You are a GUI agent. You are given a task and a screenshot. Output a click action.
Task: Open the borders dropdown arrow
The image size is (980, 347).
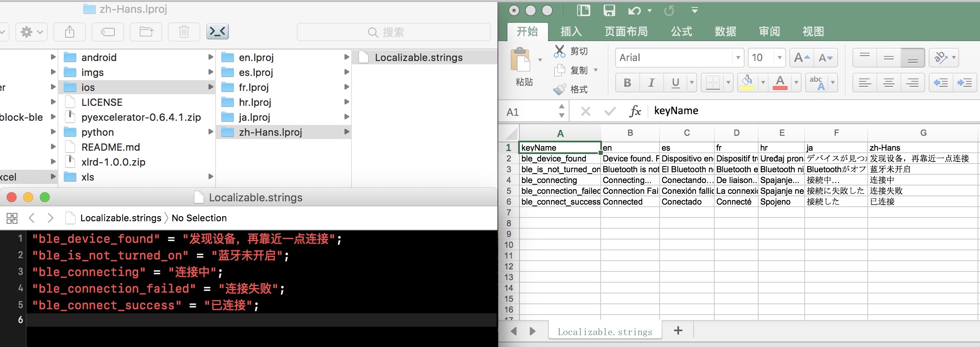[x=728, y=83]
